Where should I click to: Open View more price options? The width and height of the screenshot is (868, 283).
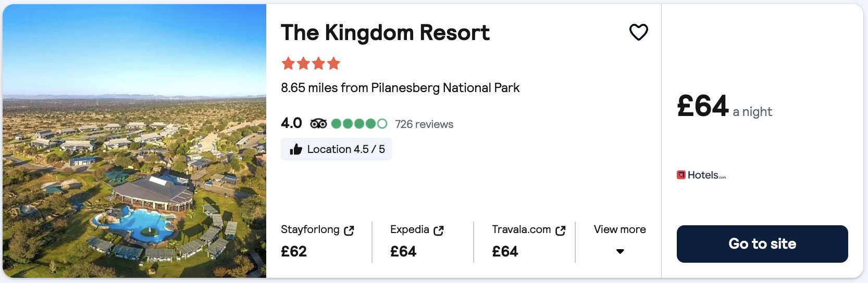[x=619, y=229]
